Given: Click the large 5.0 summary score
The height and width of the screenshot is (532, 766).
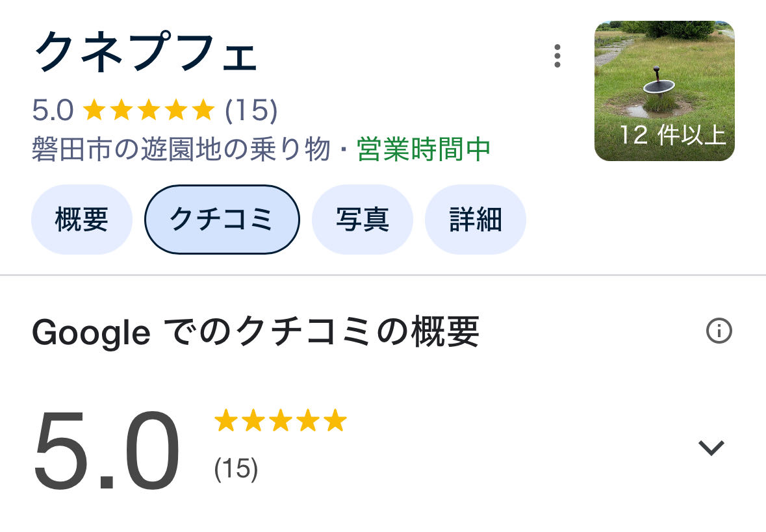Looking at the screenshot, I should (106, 450).
